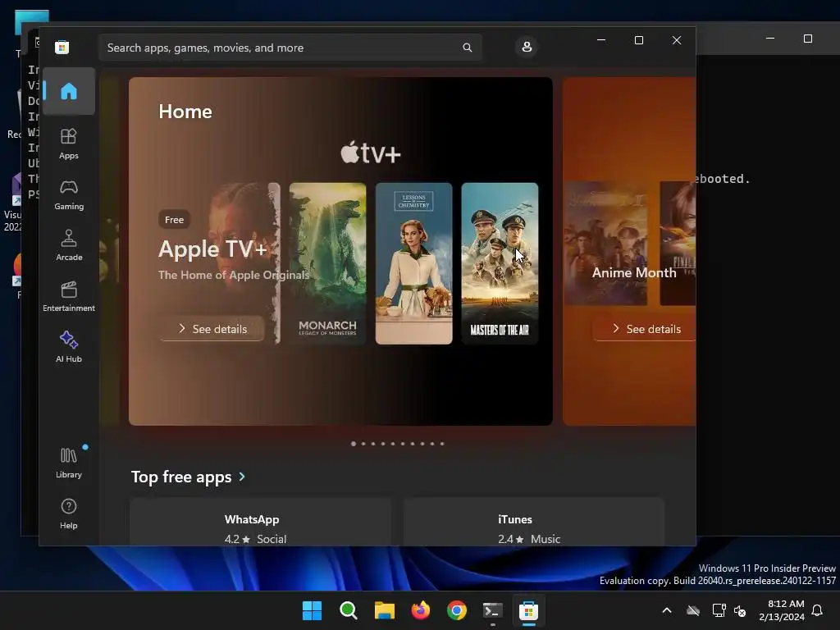Click the muted volume tray icon

(x=741, y=610)
